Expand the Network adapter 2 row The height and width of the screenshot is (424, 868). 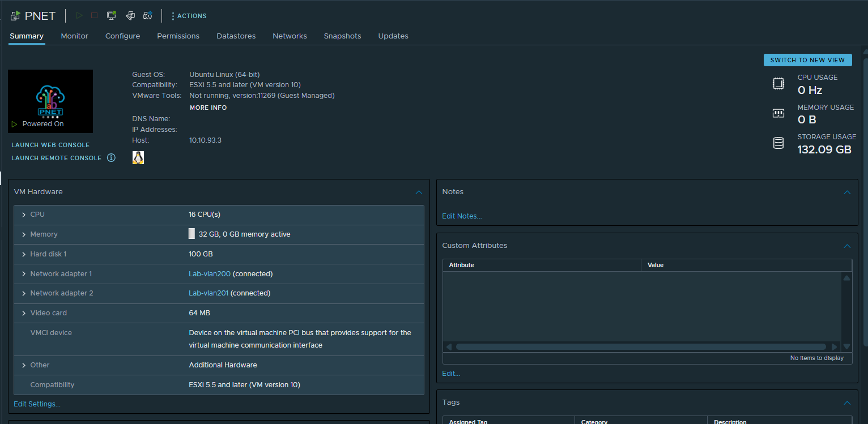24,293
